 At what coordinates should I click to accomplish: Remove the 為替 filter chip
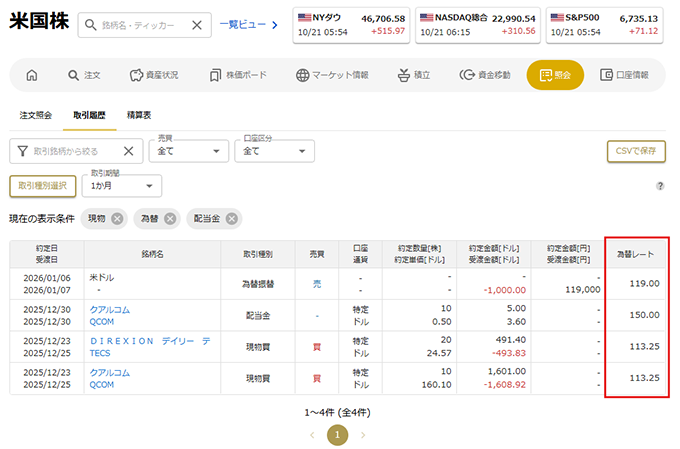click(170, 219)
